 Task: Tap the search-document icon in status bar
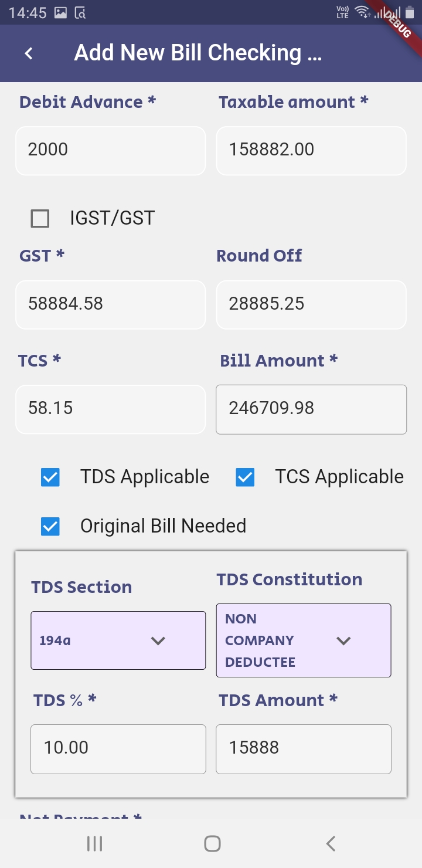(80, 12)
